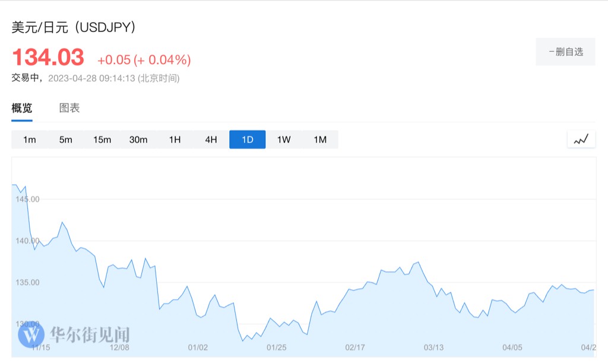608x364 pixels.
Task: Click the 01/25 date marker on axis
Action: (x=277, y=347)
